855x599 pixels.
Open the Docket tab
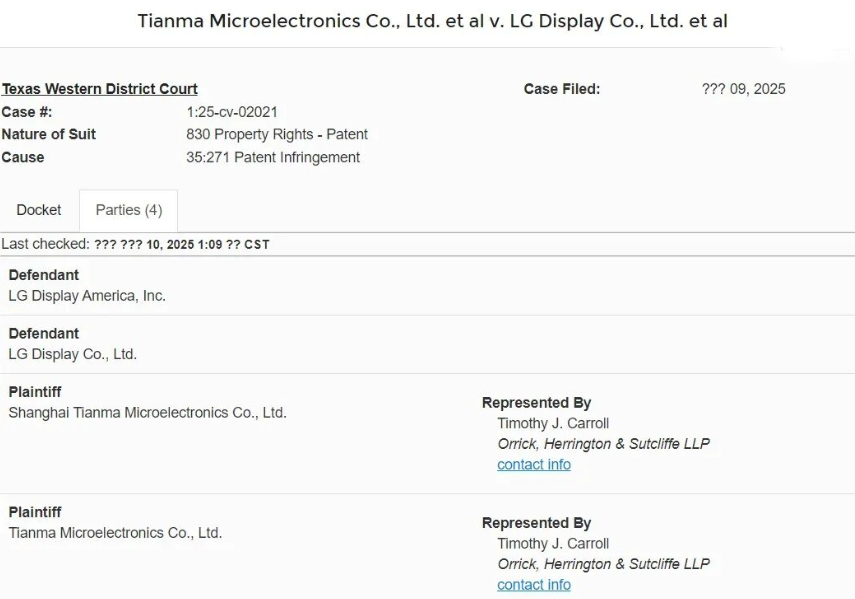pyautogui.click(x=39, y=210)
